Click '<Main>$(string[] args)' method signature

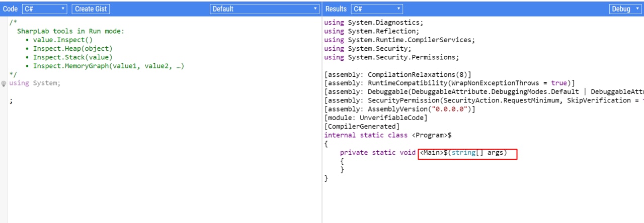tap(463, 153)
